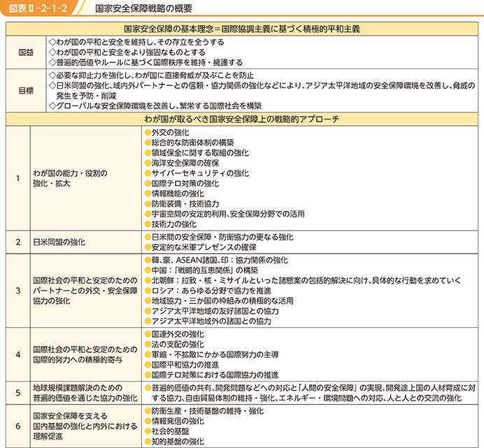Image resolution: width=484 pixels, height=448 pixels.
Task: Click the bullet item 知的基盤の強化
Action: (174, 442)
